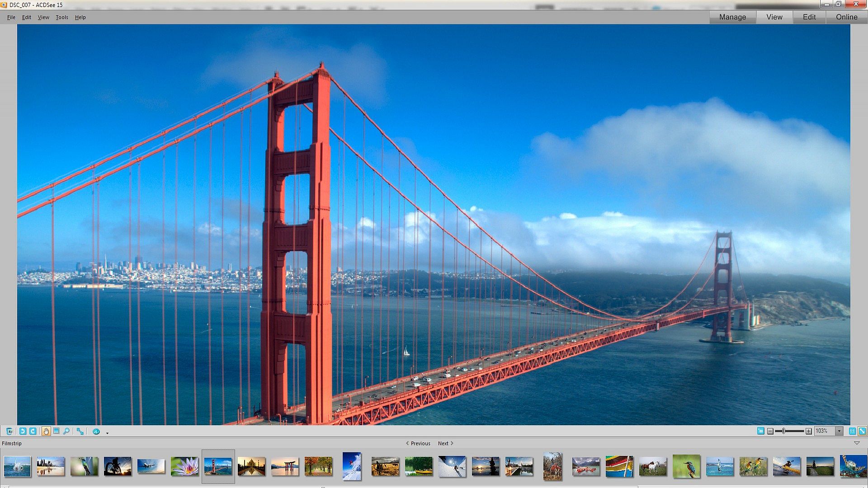Click the external editor globe icon
The width and height of the screenshot is (868, 488).
pyautogui.click(x=96, y=431)
